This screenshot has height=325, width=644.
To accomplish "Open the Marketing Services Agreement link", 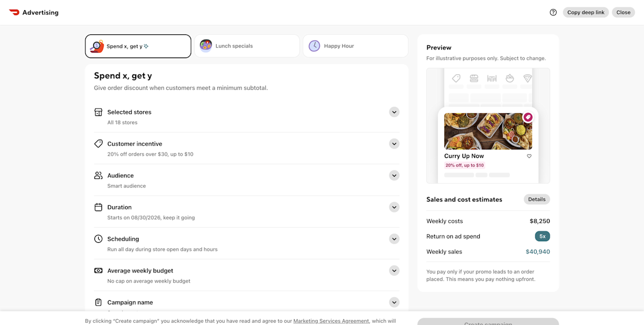I will coord(331,321).
